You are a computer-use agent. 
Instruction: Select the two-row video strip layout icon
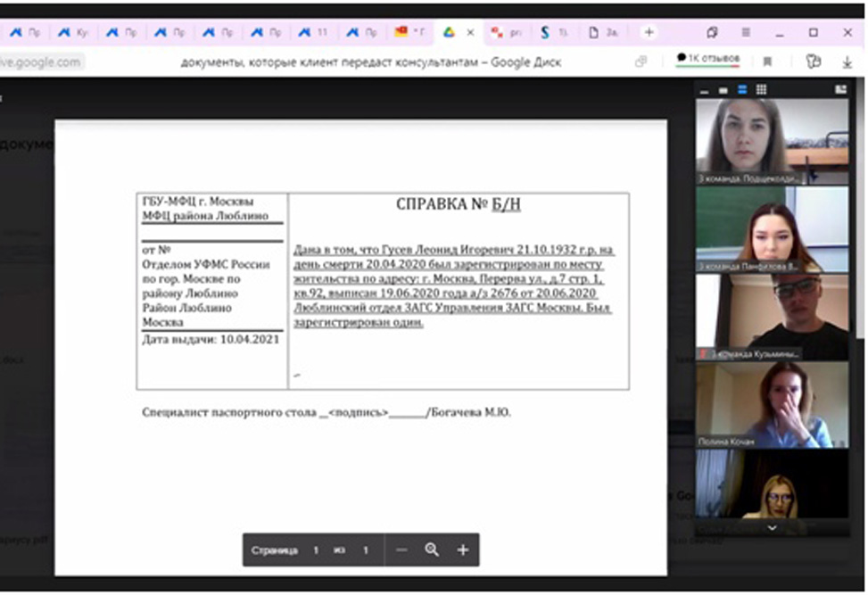pos(741,89)
